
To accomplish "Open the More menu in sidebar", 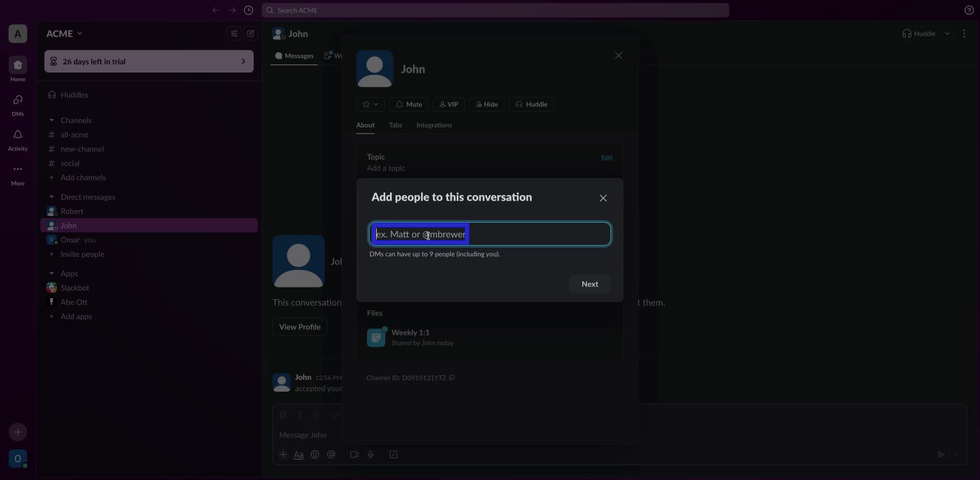I will pyautogui.click(x=17, y=174).
